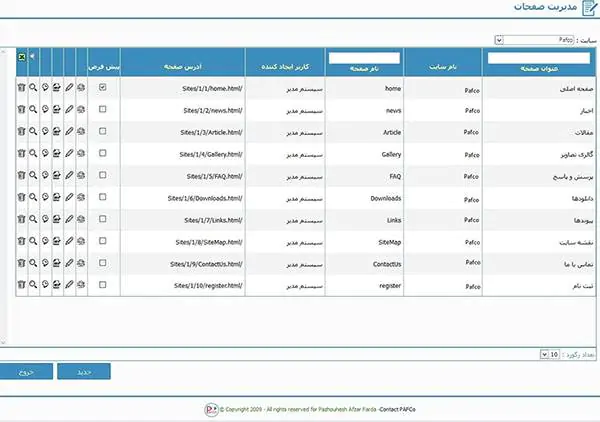Uncheck the default checkbox for home page
The height and width of the screenshot is (422, 600).
pyautogui.click(x=103, y=87)
